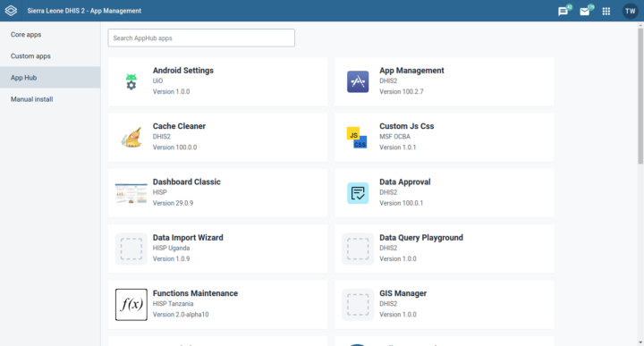The image size is (644, 346).
Task: Click the 'Version 1.0.1' text
Action: 397,147
